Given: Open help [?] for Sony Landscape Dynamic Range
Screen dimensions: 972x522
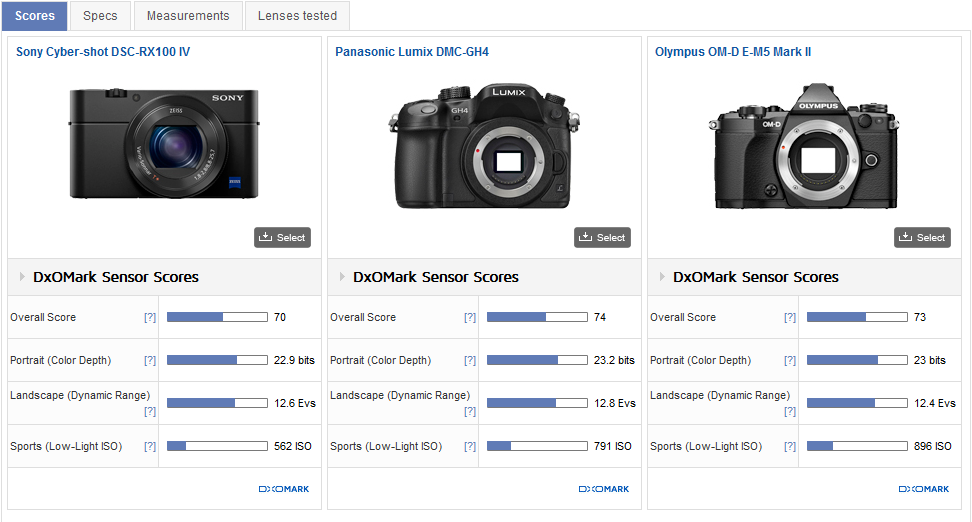Looking at the screenshot, I should point(150,411).
